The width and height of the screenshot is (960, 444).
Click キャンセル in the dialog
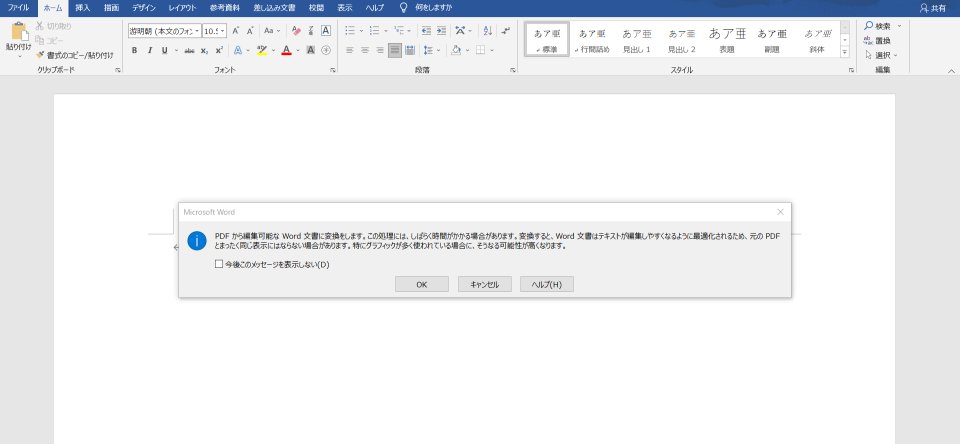[485, 284]
